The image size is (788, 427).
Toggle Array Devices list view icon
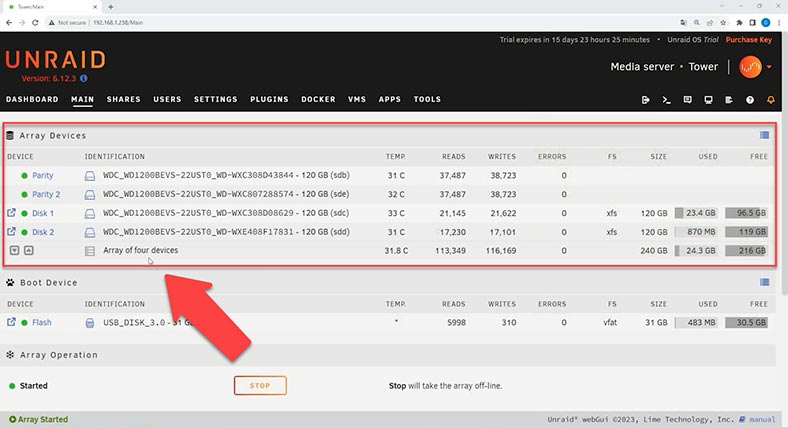[764, 135]
